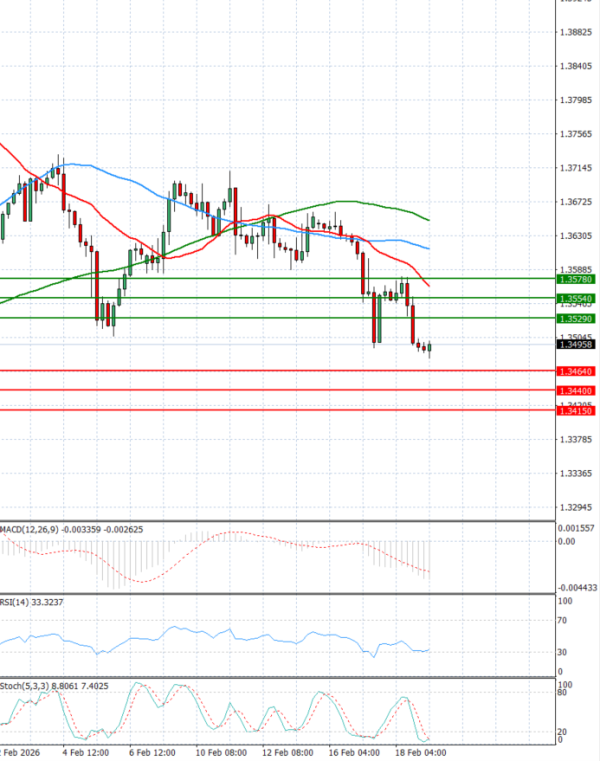
Task: Click the RSI scale value 70
Action: point(563,621)
